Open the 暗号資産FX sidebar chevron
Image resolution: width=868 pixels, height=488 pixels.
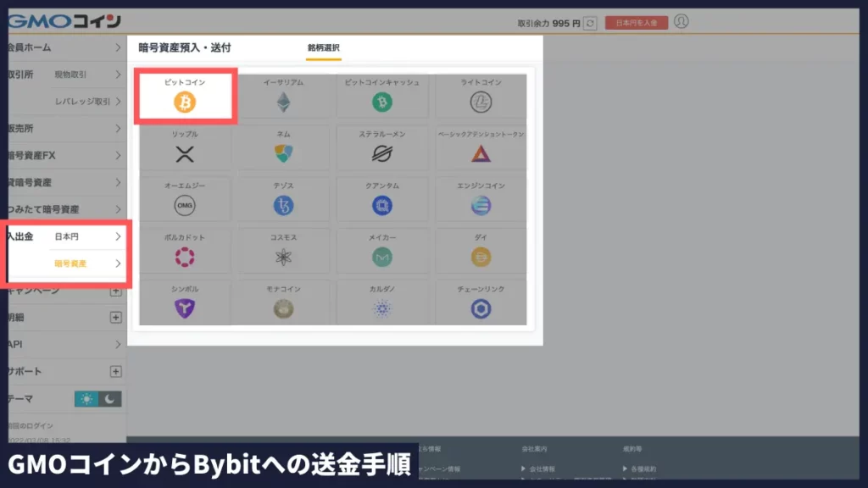[x=117, y=156]
